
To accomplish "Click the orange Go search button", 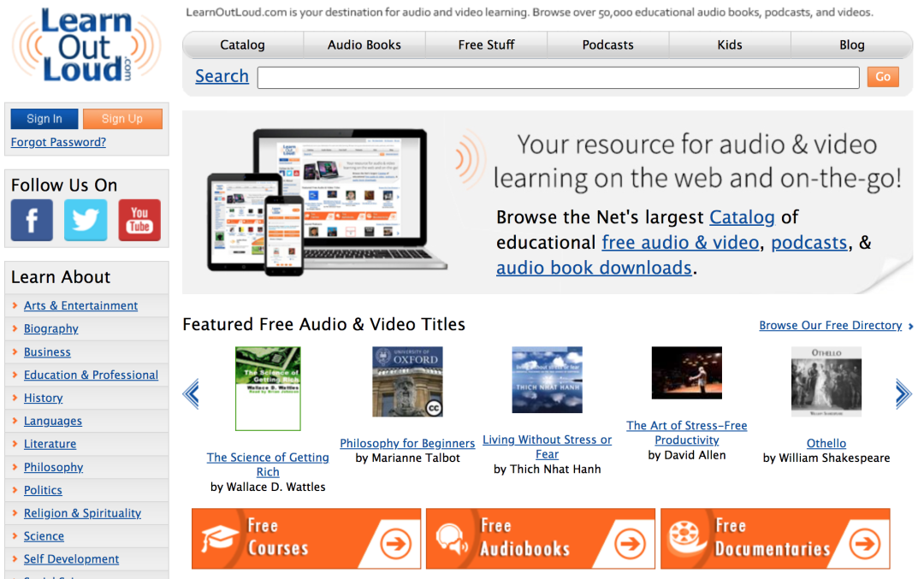I will point(883,77).
